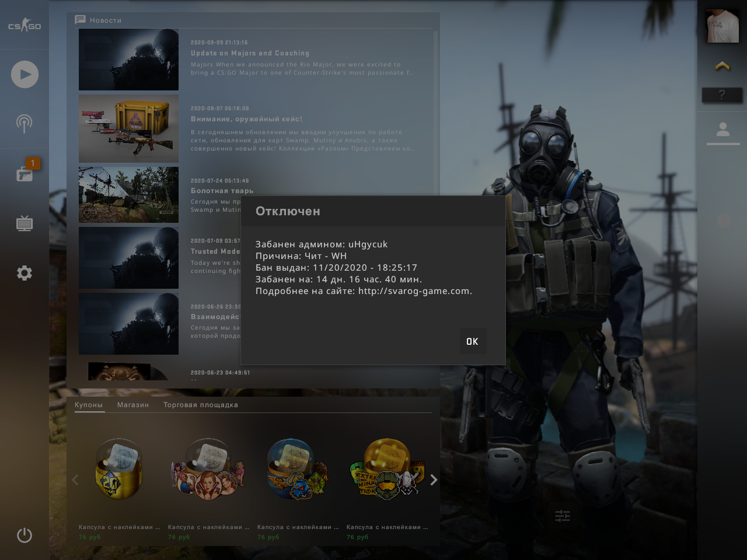The width and height of the screenshot is (747, 560).
Task: Open the Halo sticker capsule item
Action: (387, 468)
